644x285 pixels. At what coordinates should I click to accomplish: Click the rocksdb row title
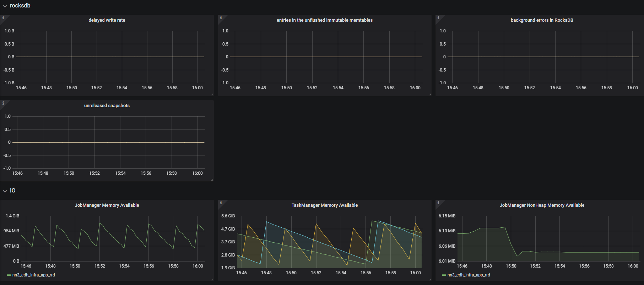point(20,6)
